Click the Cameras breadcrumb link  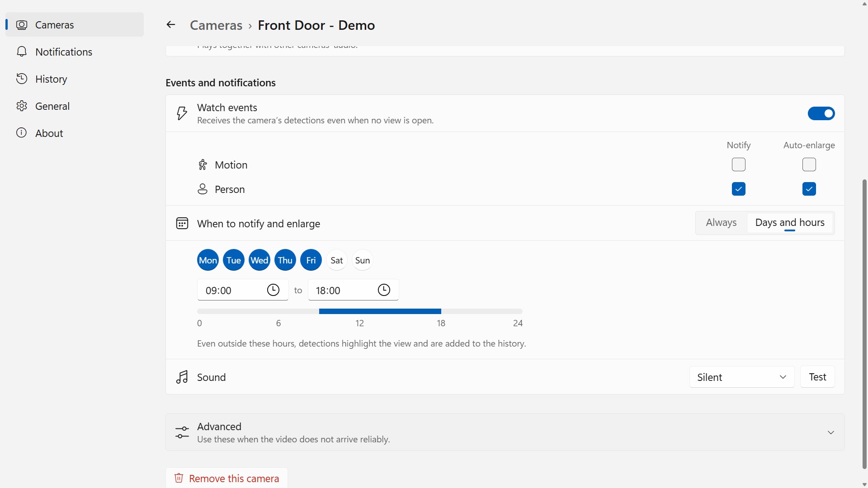(216, 25)
